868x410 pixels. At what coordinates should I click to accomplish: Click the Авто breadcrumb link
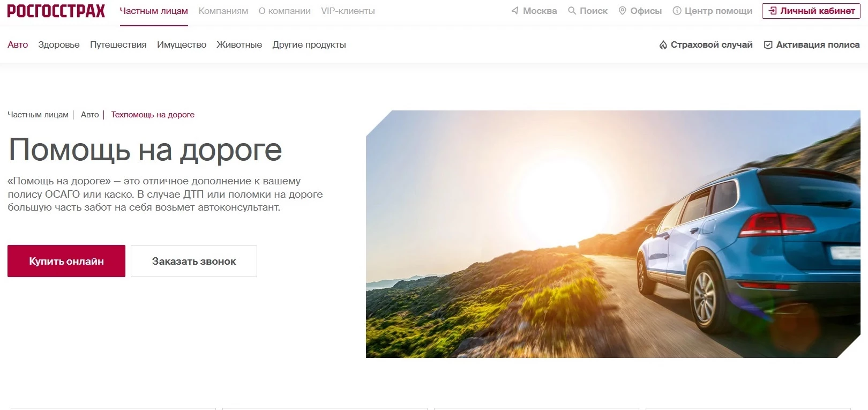tap(90, 115)
